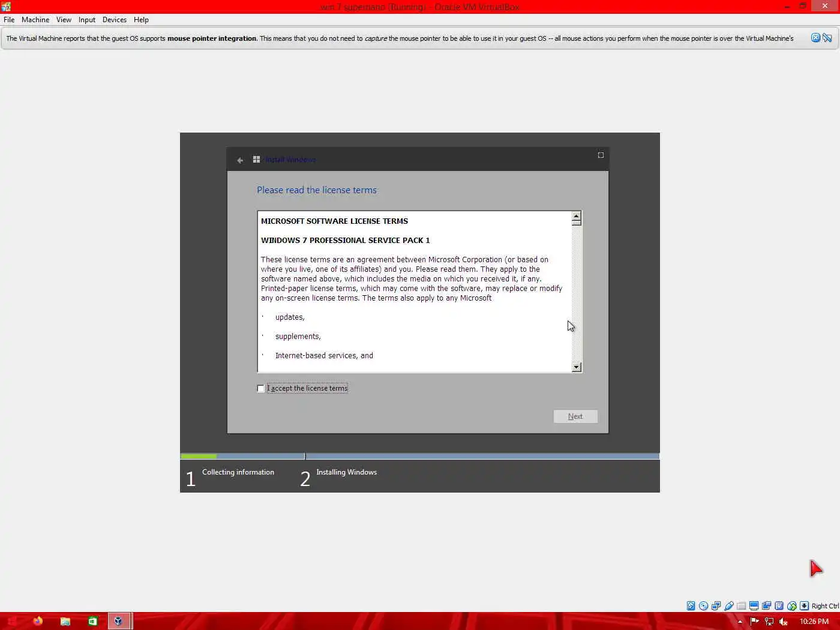
Task: Open the display monitor indicator icon
Action: click(754, 606)
